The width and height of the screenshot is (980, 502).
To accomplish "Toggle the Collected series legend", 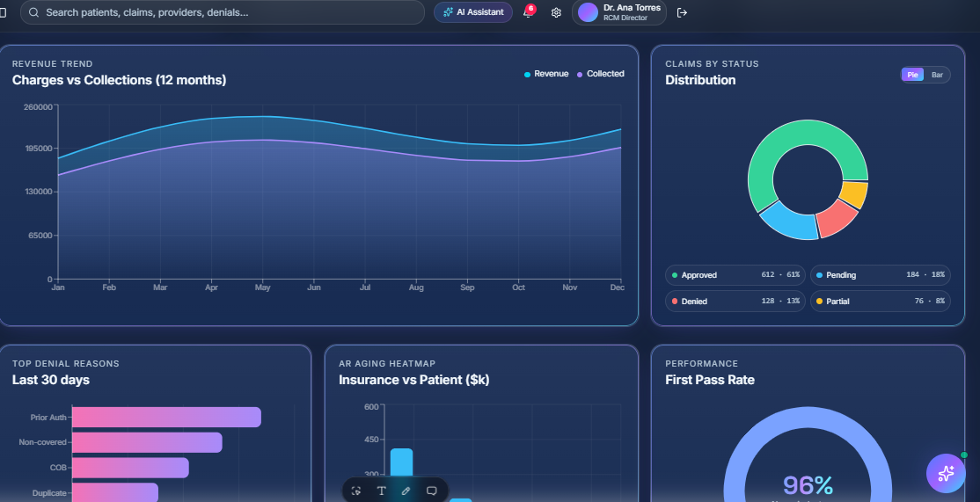I will [601, 74].
